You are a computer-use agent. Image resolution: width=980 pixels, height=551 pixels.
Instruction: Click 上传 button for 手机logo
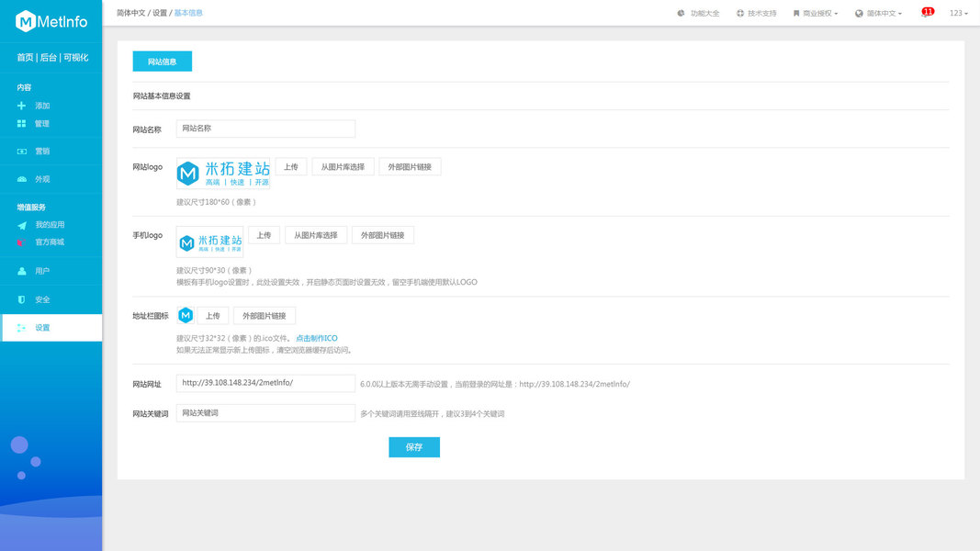pyautogui.click(x=265, y=235)
